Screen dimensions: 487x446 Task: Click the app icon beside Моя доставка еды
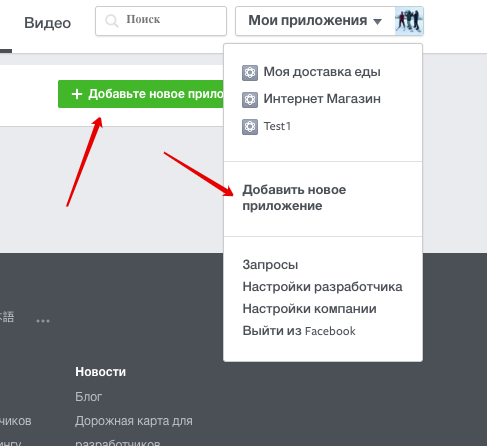click(x=250, y=73)
